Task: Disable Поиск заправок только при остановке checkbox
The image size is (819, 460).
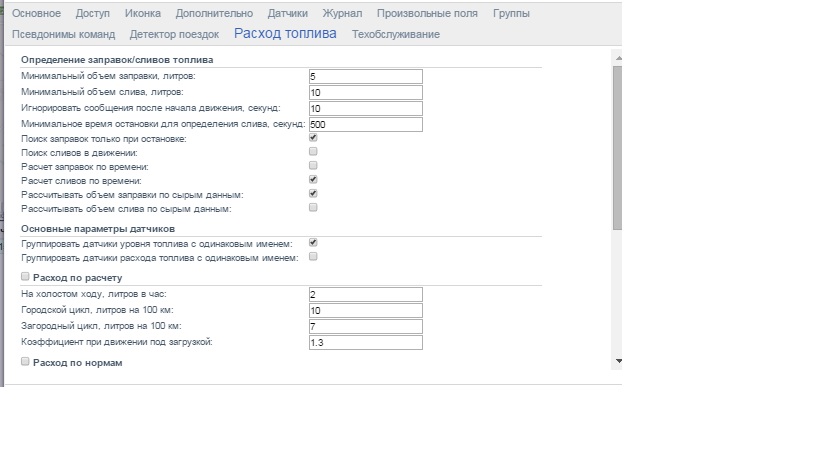Action: tap(314, 138)
